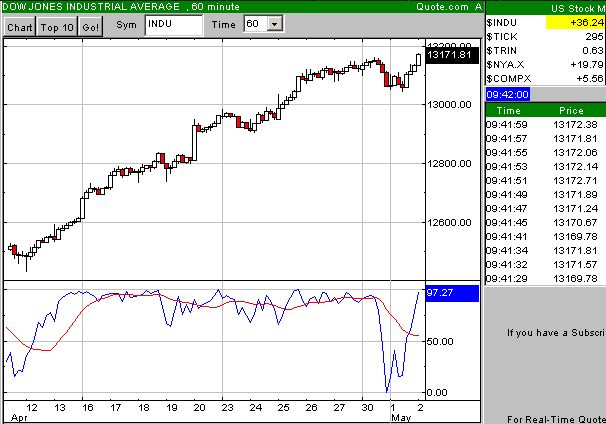Click the $INDU change value +36.24
Viewport: 606px width, 424px height.
point(576,23)
